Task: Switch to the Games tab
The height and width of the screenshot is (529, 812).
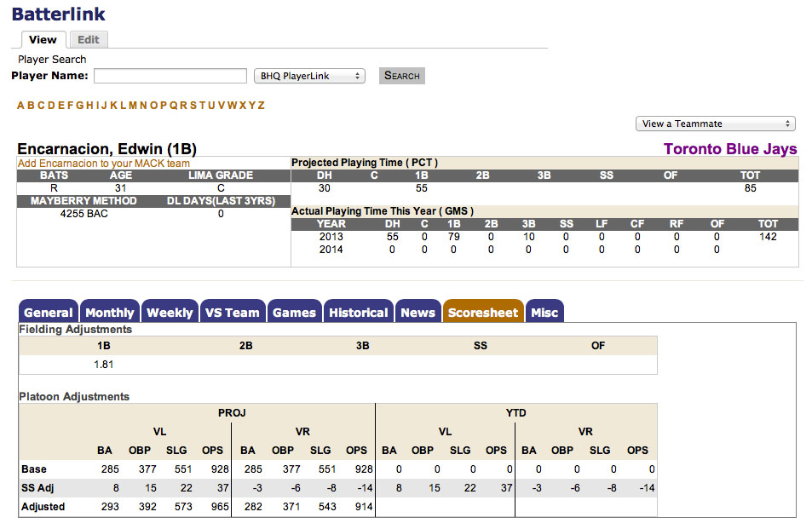Action: pos(294,312)
